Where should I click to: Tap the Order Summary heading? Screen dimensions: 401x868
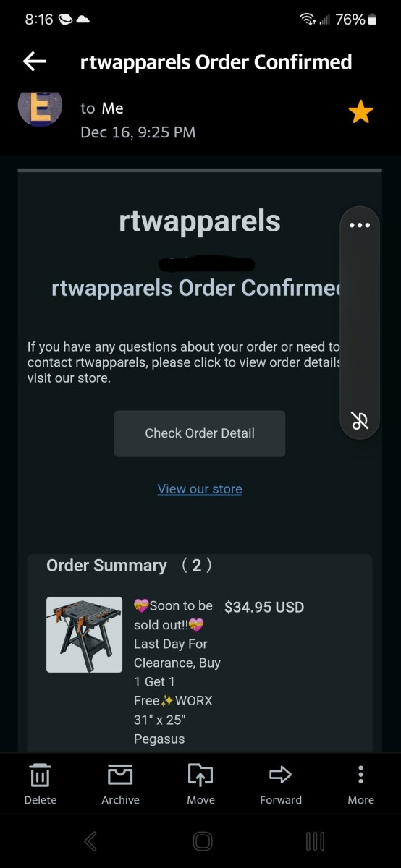(106, 566)
